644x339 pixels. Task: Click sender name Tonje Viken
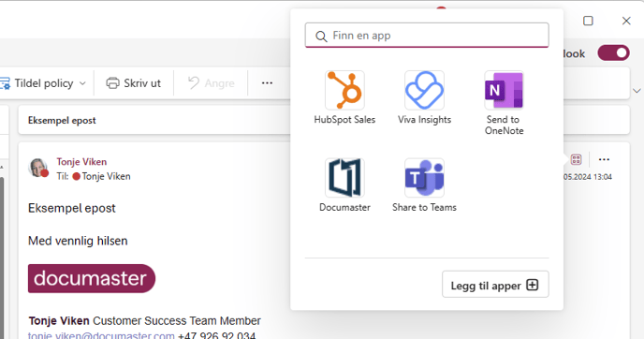pos(81,162)
